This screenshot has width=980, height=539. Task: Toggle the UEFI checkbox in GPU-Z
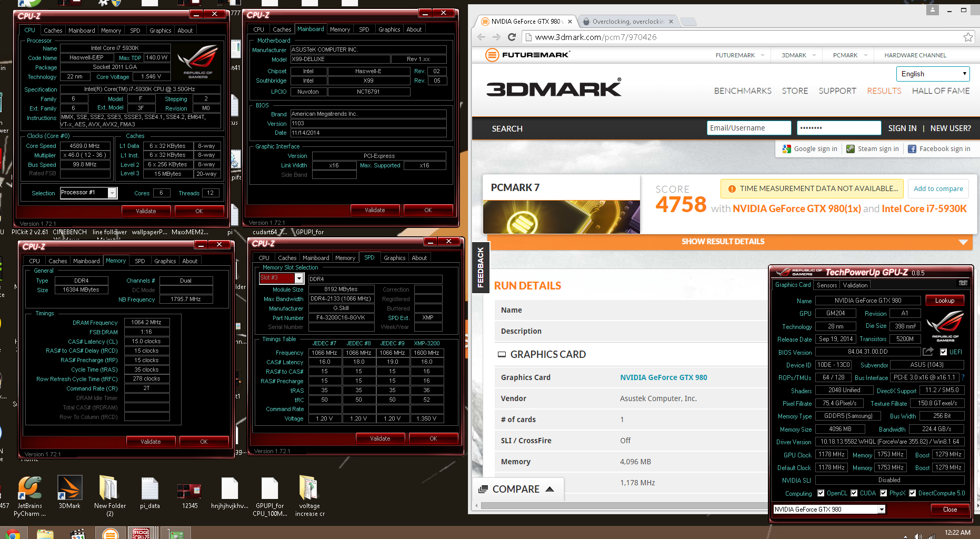[x=943, y=352]
